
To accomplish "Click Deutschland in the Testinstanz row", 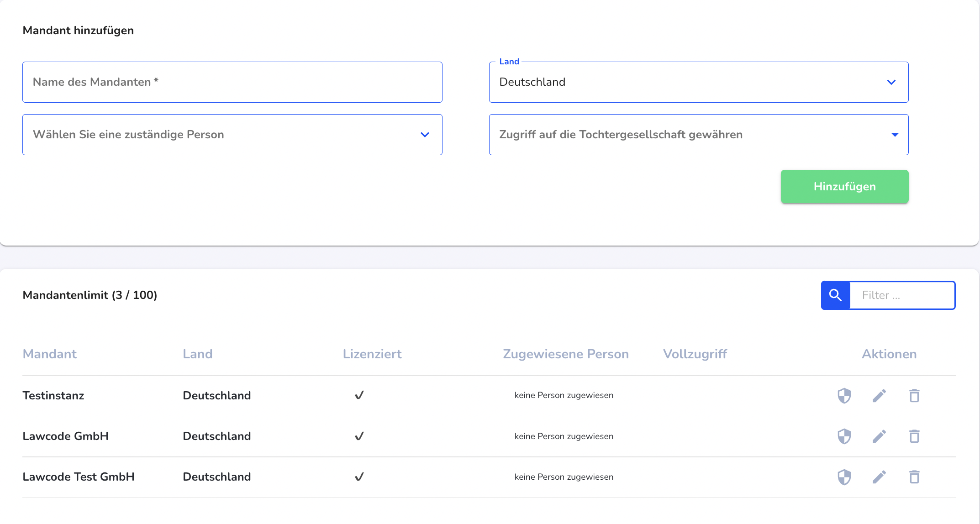I will [x=217, y=396].
